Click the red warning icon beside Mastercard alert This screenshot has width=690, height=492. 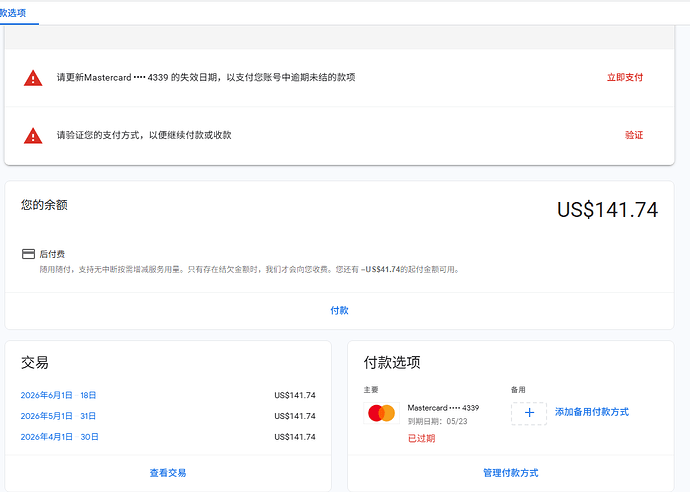click(33, 78)
